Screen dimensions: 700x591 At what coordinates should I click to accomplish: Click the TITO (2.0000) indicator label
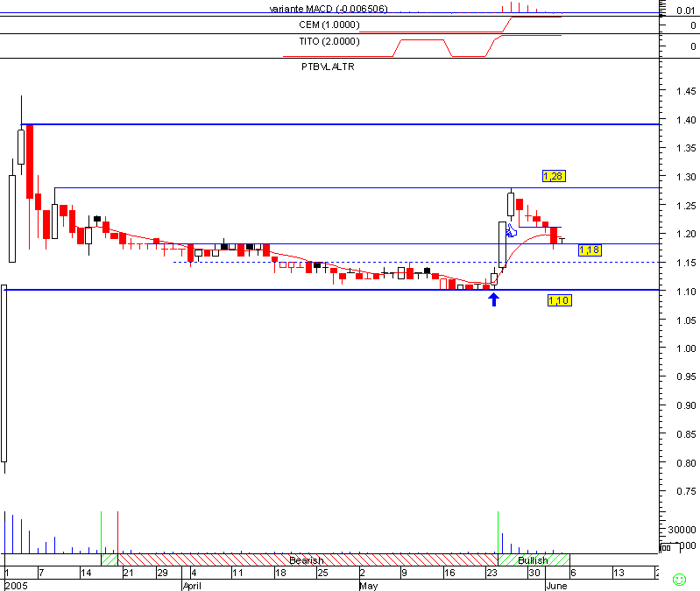click(x=329, y=41)
